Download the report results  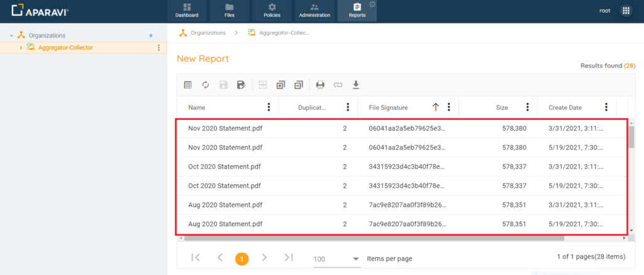tap(355, 85)
